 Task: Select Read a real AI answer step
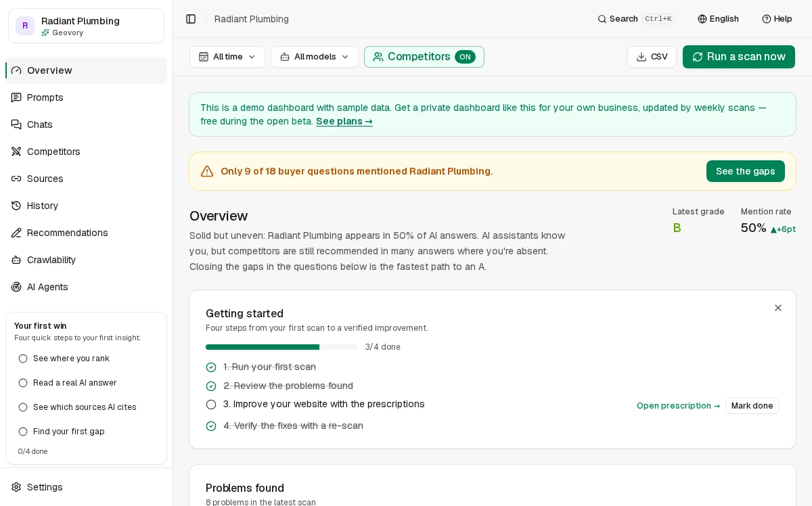(x=86, y=383)
